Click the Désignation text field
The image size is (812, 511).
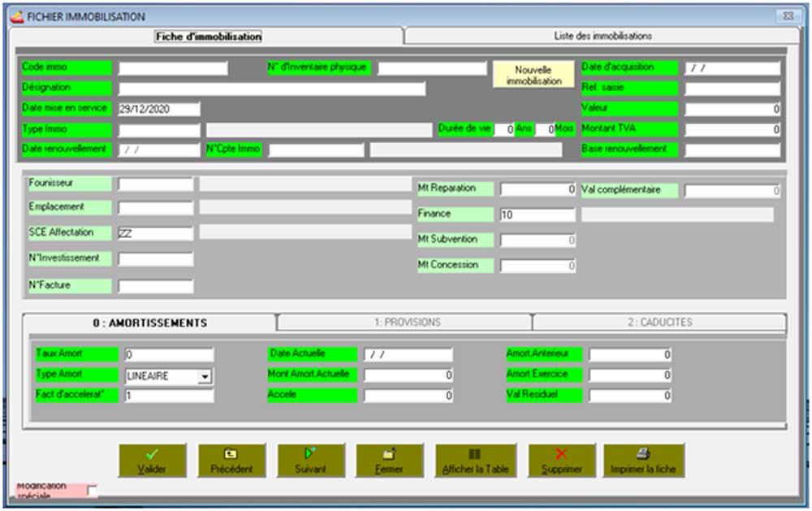tap(271, 89)
